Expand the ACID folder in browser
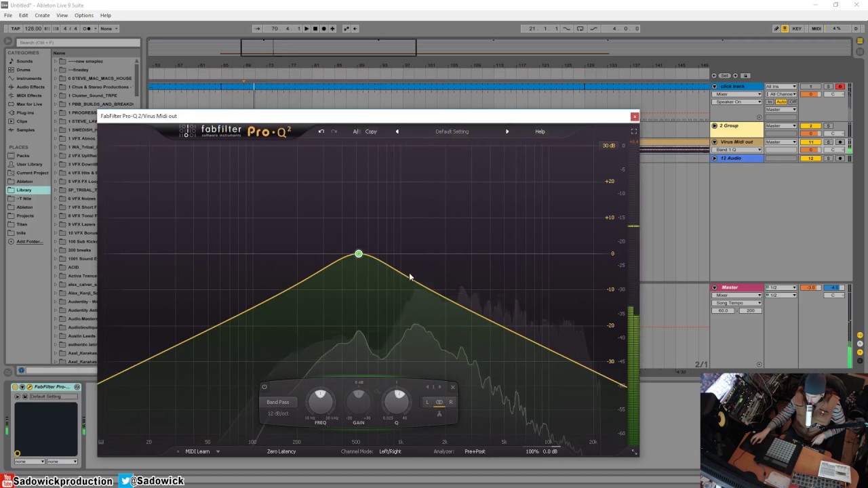Viewport: 868px width, 488px height. (56, 267)
